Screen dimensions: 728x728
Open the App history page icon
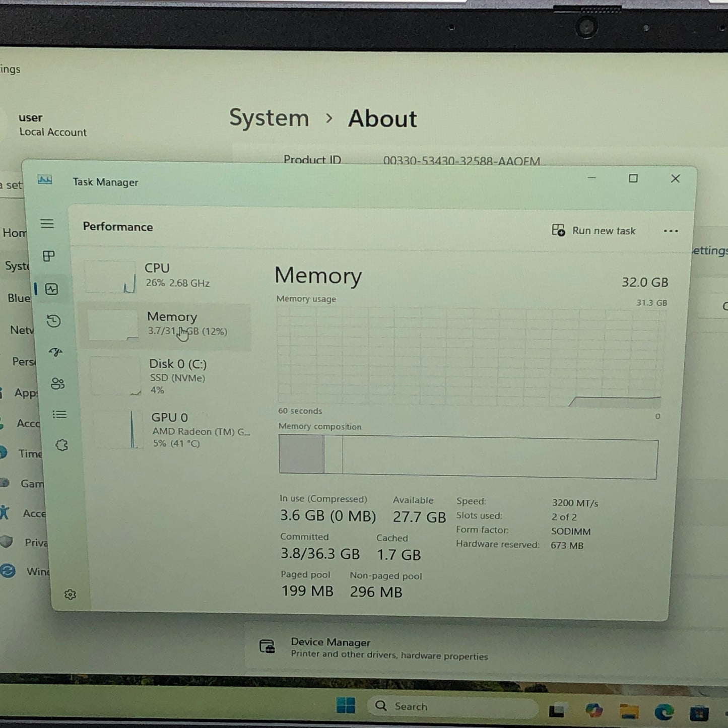click(x=54, y=321)
